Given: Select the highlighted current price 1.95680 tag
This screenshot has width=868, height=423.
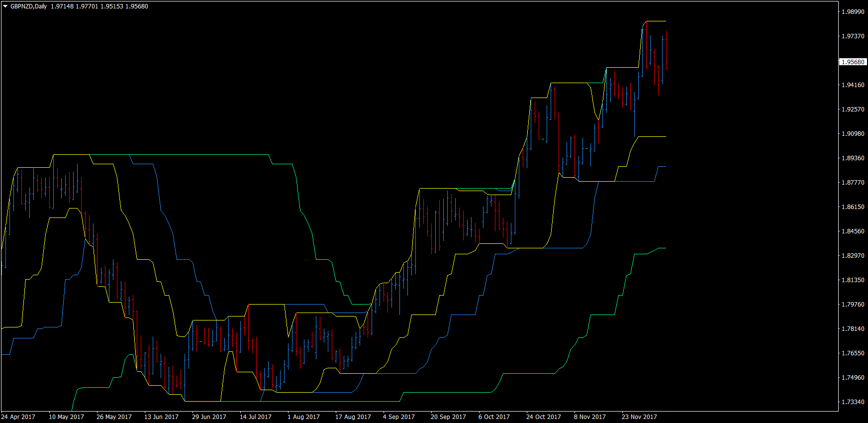Looking at the screenshot, I should [853, 62].
